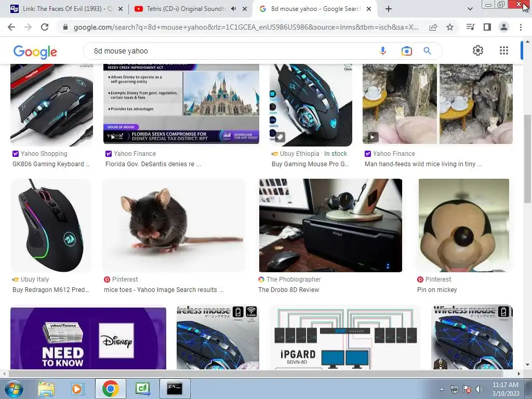Select the Disney castle news thumbnail
The image size is (532, 399).
181,104
